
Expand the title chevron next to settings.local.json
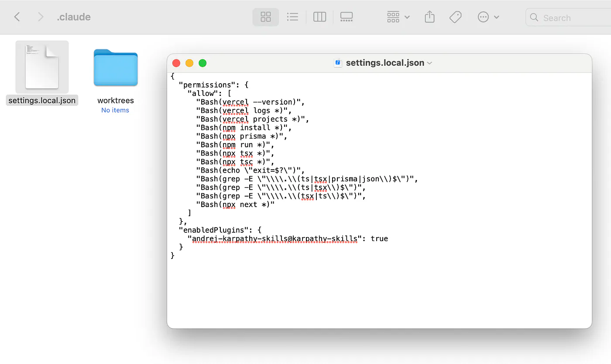click(429, 63)
